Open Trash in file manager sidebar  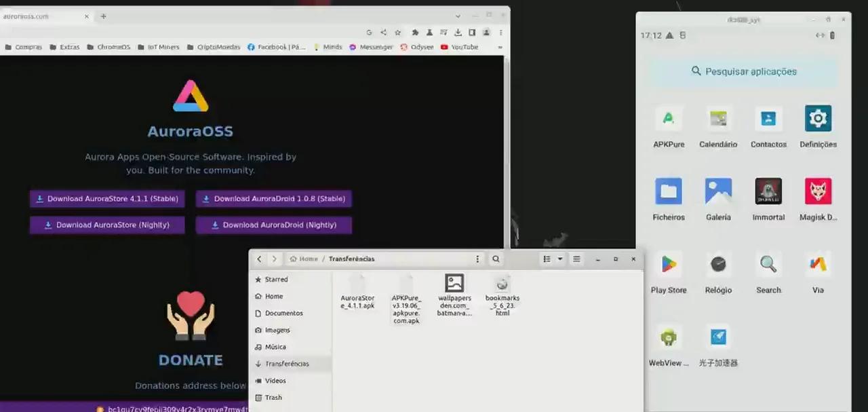[290, 398]
